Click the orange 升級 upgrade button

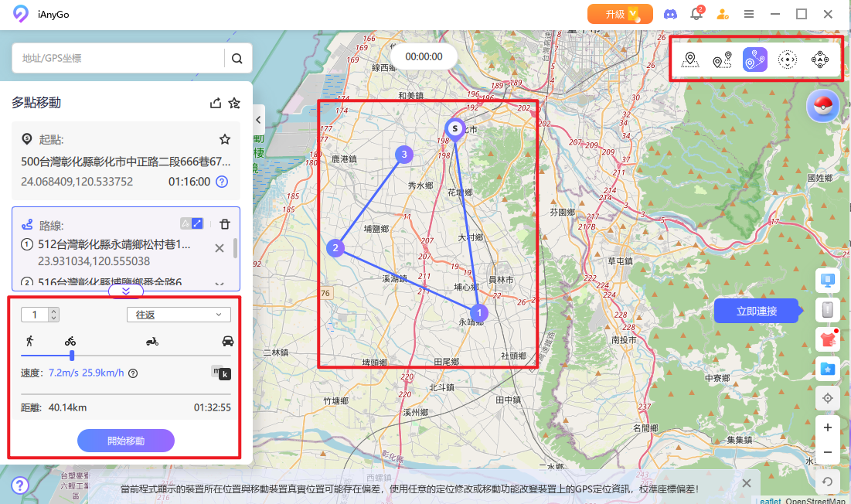[620, 14]
